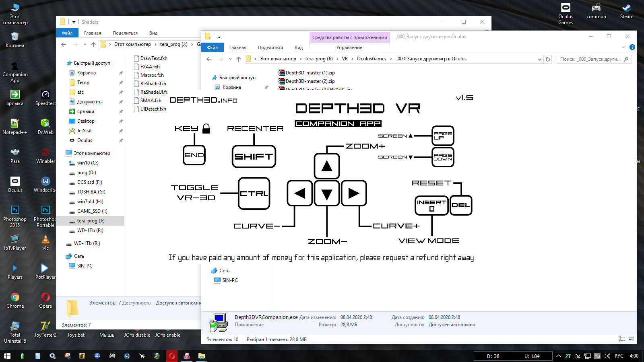Expand the address bar history dropdown
Screen dimensions: 644x362
point(540,59)
